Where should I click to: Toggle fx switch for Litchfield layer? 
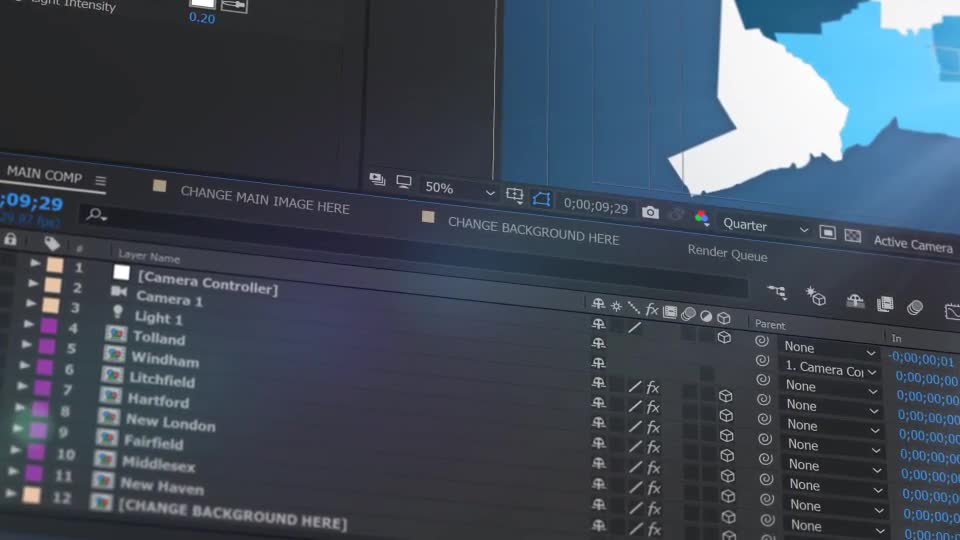point(653,427)
